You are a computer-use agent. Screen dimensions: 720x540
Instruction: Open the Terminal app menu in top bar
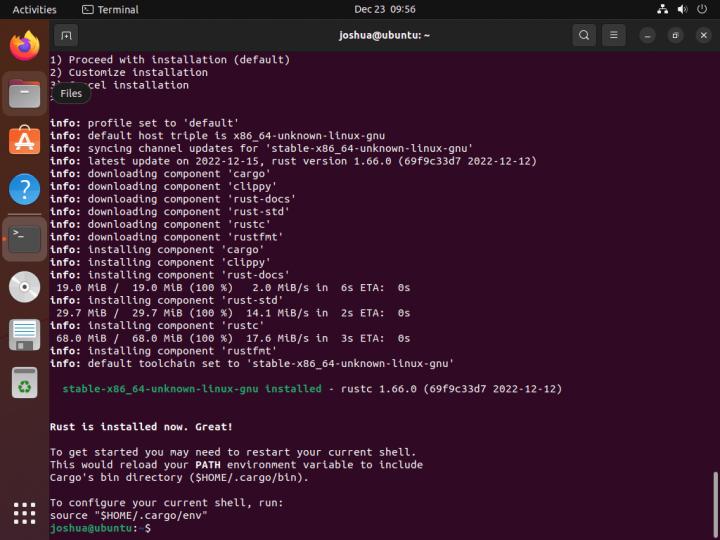pos(110,9)
